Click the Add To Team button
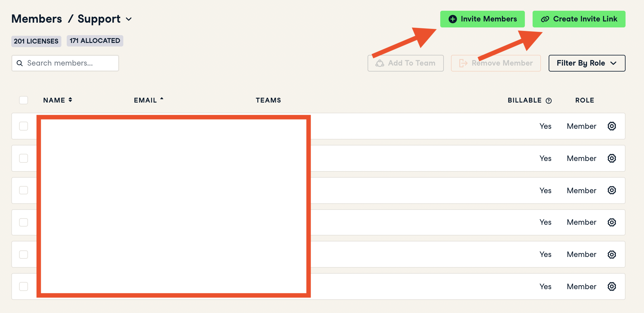The image size is (644, 313). click(405, 63)
